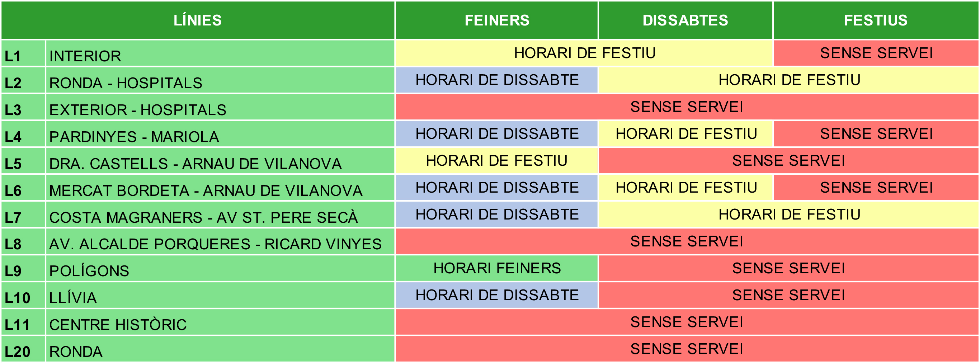Viewport: 980px width, 363px height.
Task: Click the L3 SENSE SERVEI red cell
Action: tap(686, 107)
